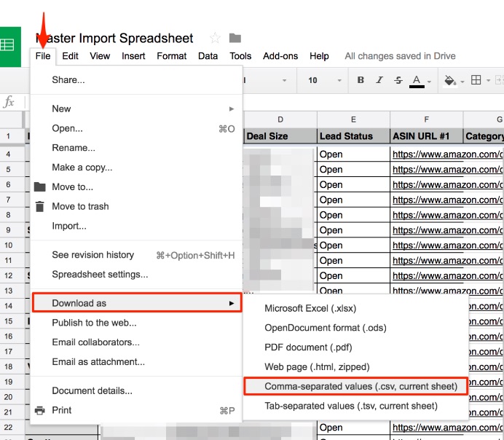The image size is (504, 440).
Task: Choose Share... from the File menu
Action: click(137, 79)
